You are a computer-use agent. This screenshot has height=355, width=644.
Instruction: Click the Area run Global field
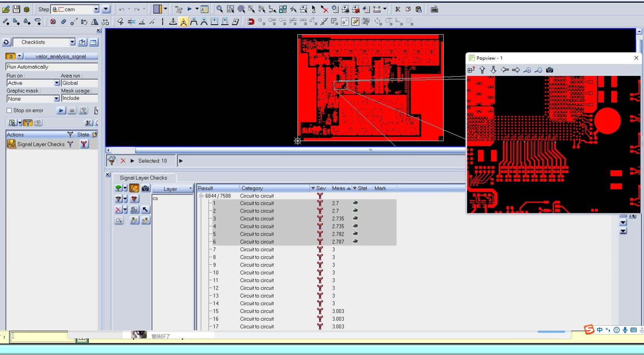tap(79, 83)
